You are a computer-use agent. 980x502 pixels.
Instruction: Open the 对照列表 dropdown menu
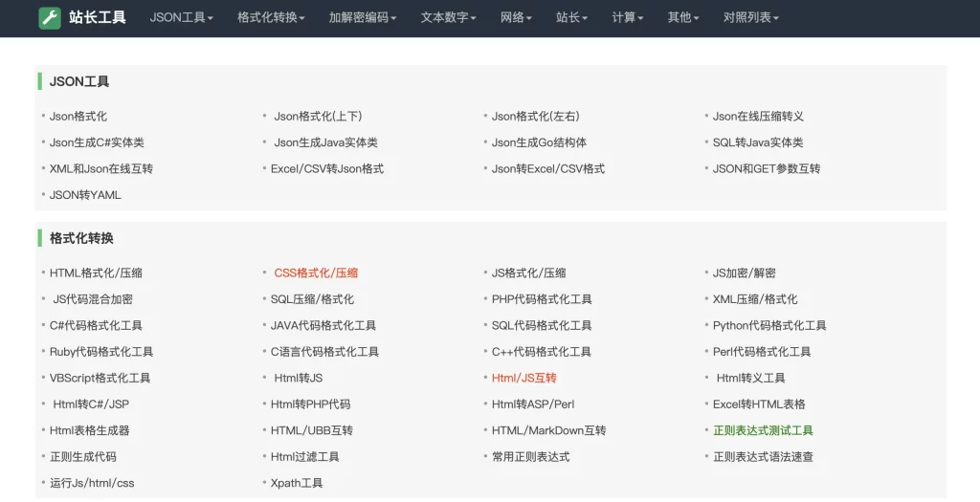pyautogui.click(x=750, y=17)
